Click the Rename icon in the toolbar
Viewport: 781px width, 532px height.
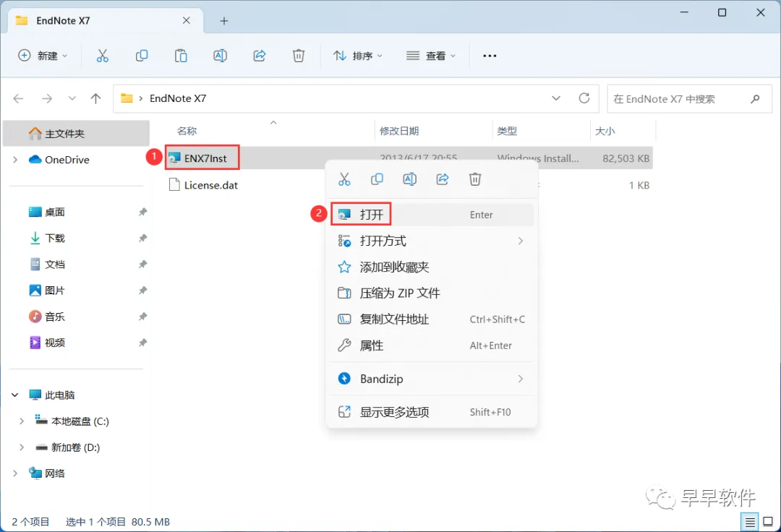click(220, 56)
